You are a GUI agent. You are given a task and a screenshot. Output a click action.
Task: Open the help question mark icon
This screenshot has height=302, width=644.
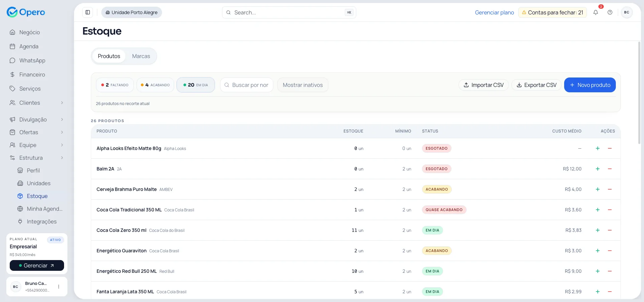pyautogui.click(x=610, y=12)
